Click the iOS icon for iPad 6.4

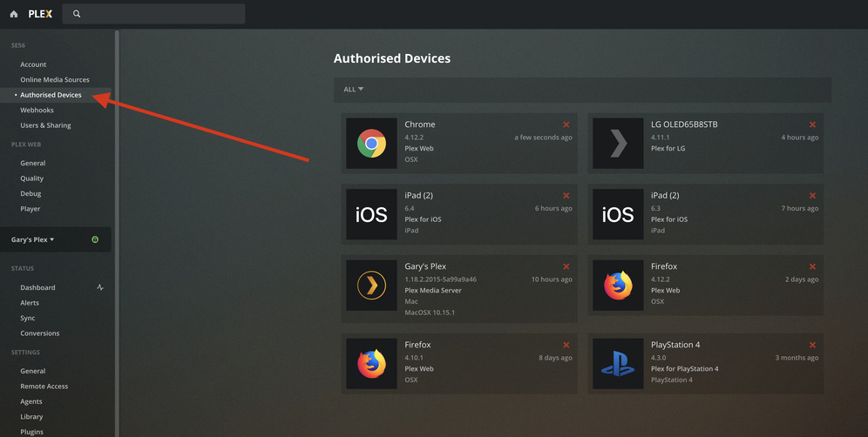coord(371,214)
